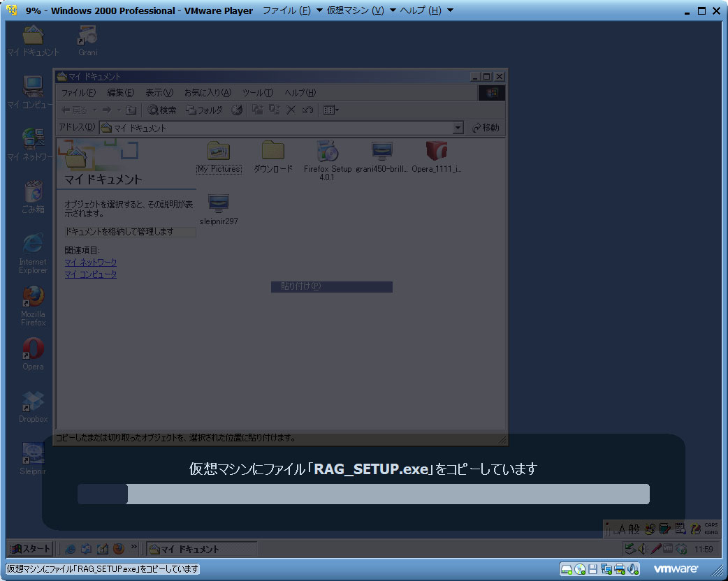The width and height of the screenshot is (728, 581).
Task: Click the Undo toolbar icon
Action: [x=307, y=110]
